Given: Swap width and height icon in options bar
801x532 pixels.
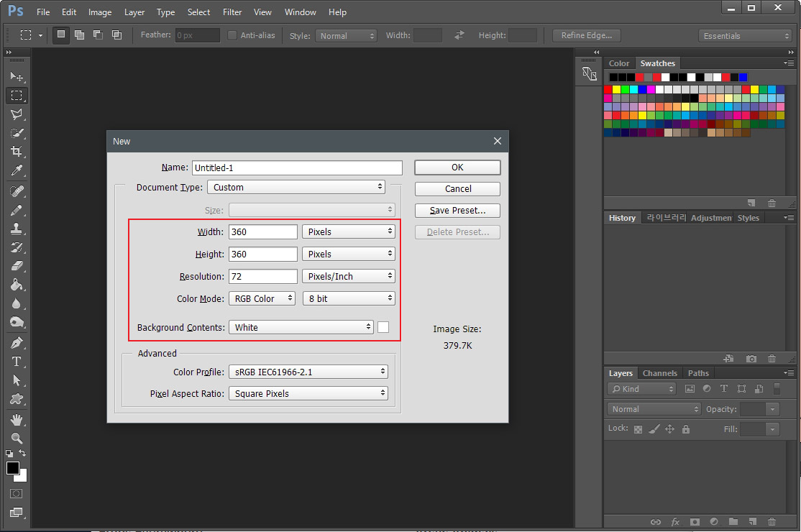Looking at the screenshot, I should click(459, 35).
